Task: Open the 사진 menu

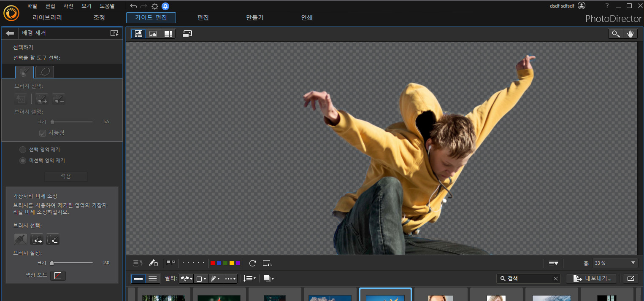Action: (x=68, y=6)
